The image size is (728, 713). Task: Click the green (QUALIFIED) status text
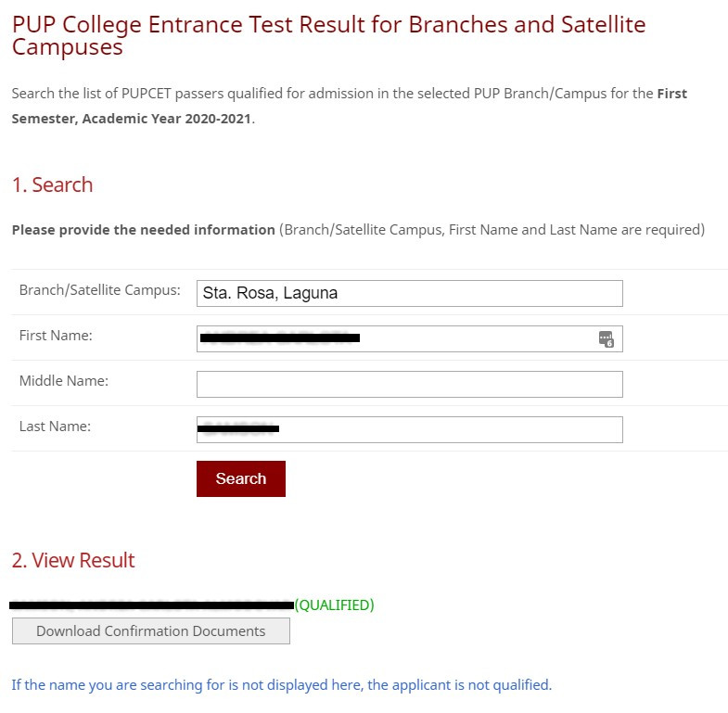pos(334,605)
